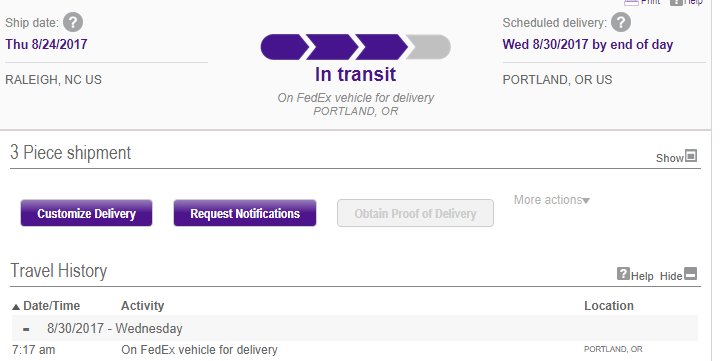Click the Print icon at top right
The width and height of the screenshot is (721, 361).
pos(631,2)
